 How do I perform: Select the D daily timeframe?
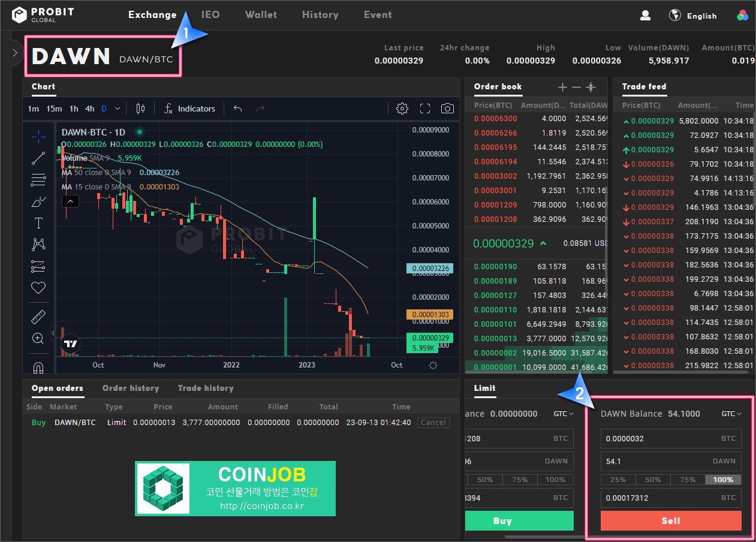pos(104,109)
